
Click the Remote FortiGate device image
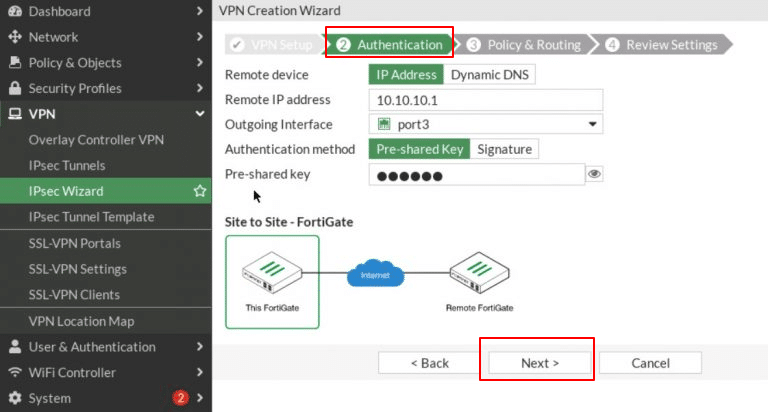(x=480, y=272)
